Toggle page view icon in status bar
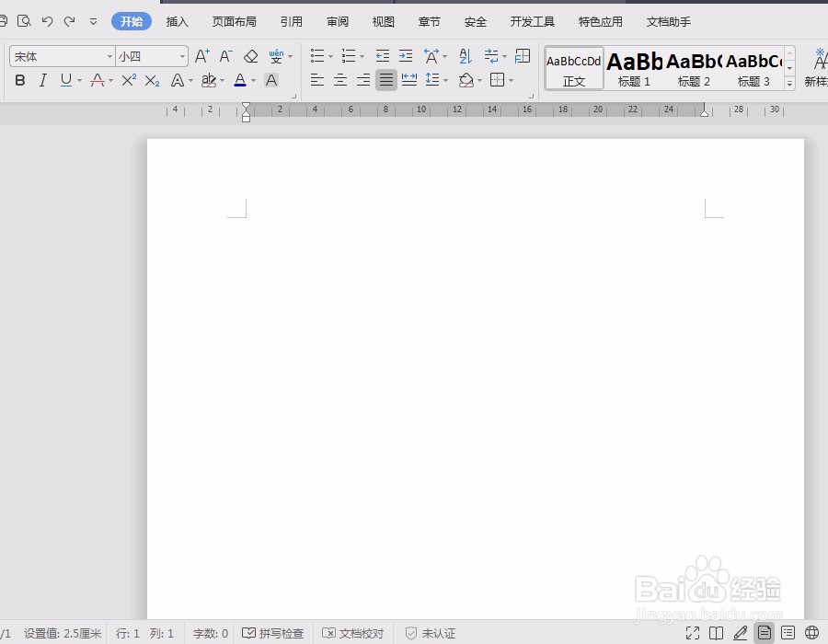Viewport: 828px width, 644px height. click(765, 632)
